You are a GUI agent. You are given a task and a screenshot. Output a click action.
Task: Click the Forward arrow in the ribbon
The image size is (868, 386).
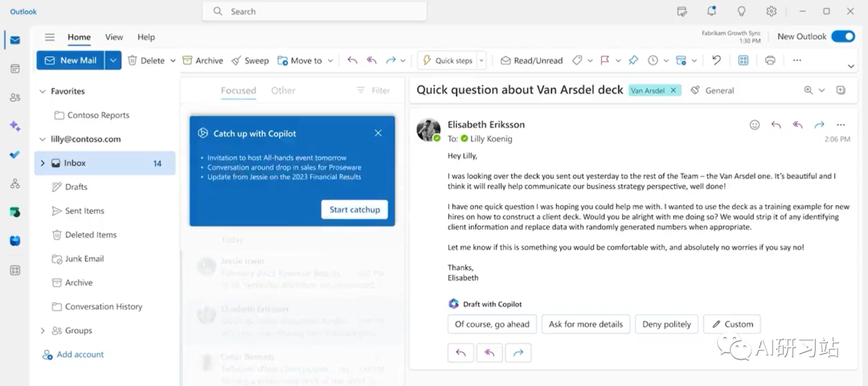coord(391,60)
